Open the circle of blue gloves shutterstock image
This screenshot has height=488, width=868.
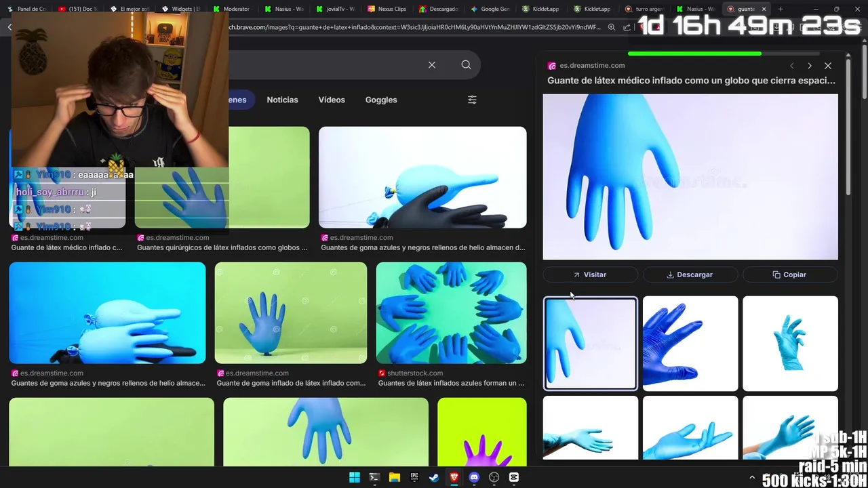451,312
